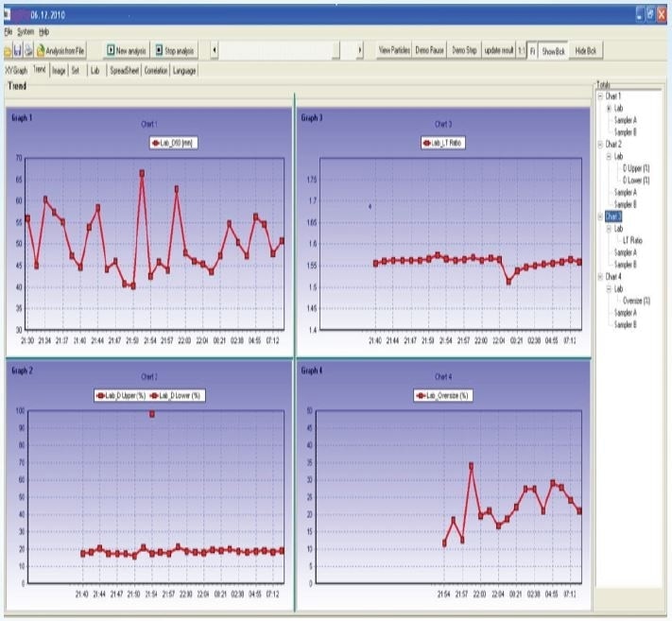Select D Lower (1) tree item
Image resolution: width=672 pixels, height=621 pixels.
coord(636,180)
